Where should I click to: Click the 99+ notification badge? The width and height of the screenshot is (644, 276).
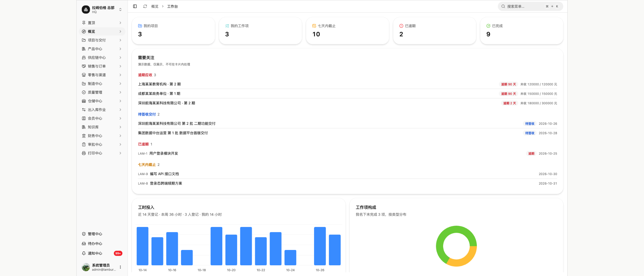coord(118,253)
